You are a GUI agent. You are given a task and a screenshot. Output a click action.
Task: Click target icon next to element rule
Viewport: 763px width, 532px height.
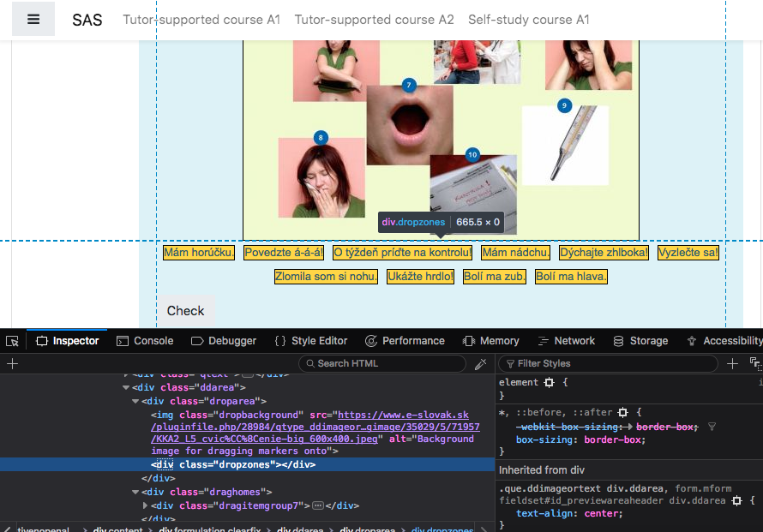click(549, 382)
